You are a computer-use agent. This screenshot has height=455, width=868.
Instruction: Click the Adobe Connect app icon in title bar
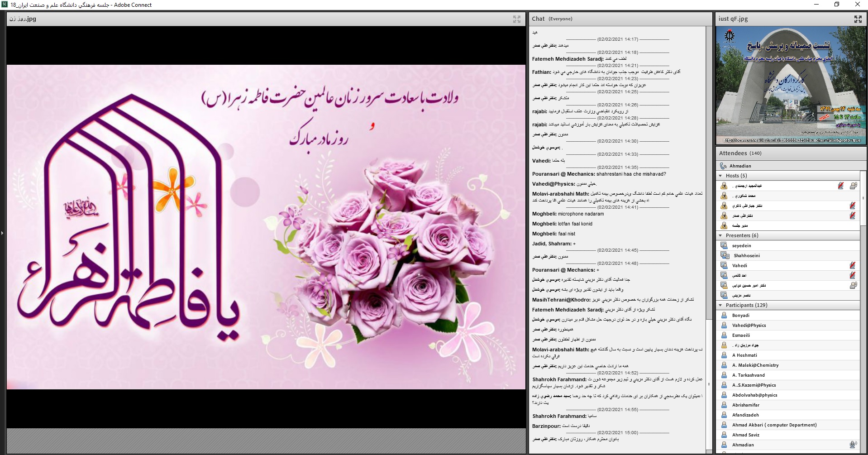point(5,5)
